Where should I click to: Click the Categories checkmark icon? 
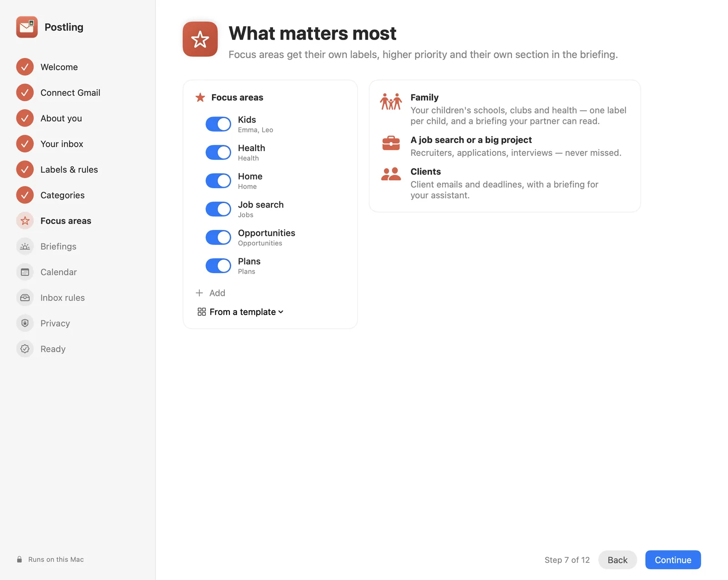point(25,195)
